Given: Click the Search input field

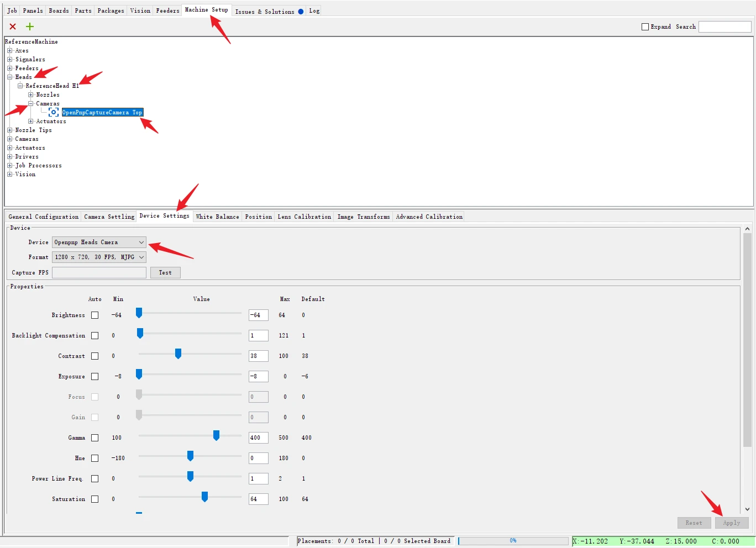Looking at the screenshot, I should [x=725, y=27].
